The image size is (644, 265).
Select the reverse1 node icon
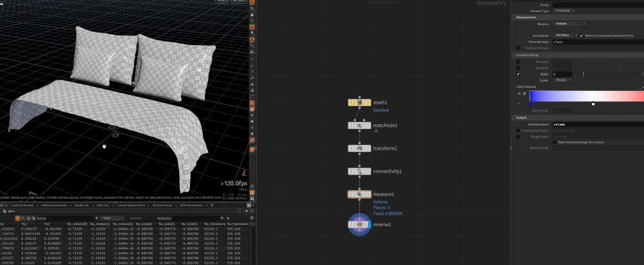click(359, 224)
